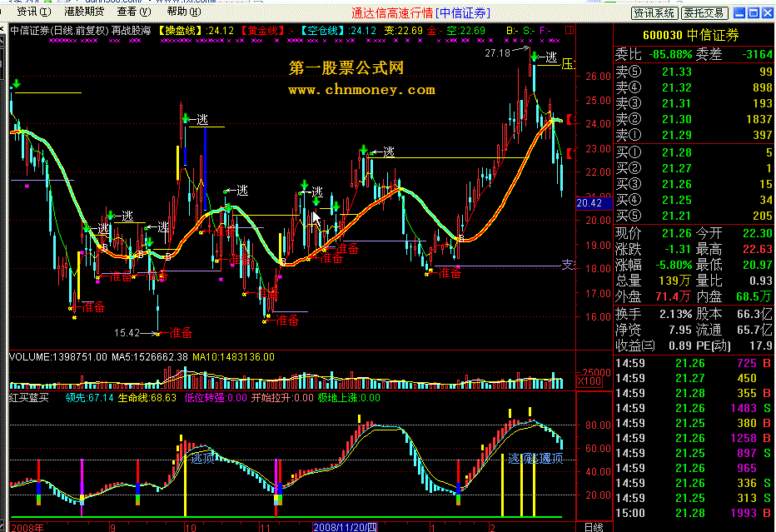Click the 领先:67.14 indicator value
This screenshot has width=776, height=532.
click(x=89, y=398)
